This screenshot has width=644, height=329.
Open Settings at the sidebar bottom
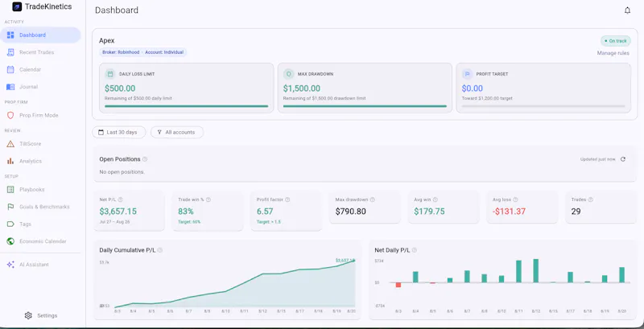point(41,315)
